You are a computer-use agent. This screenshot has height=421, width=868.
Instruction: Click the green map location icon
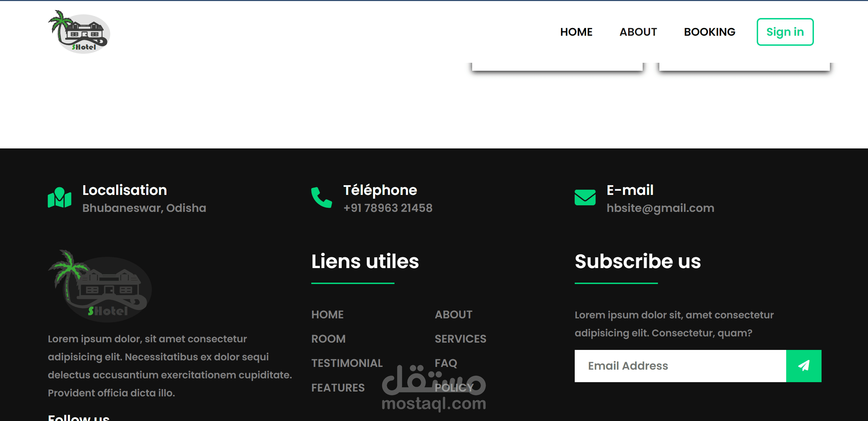pyautogui.click(x=60, y=197)
